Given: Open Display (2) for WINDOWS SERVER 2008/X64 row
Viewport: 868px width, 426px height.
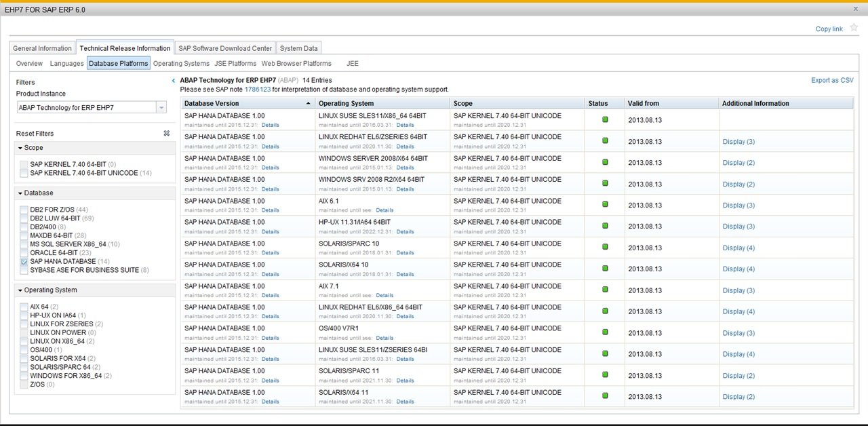Looking at the screenshot, I should point(738,163).
